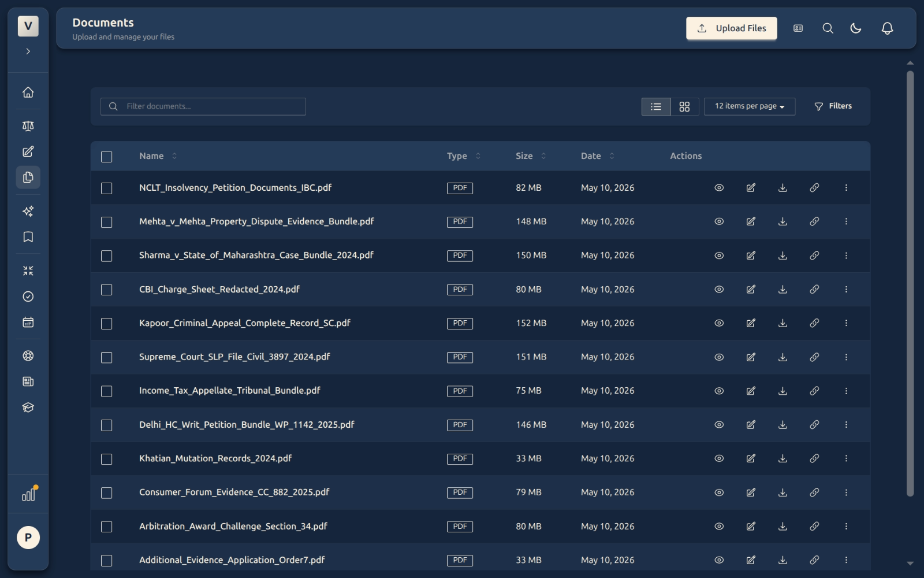The height and width of the screenshot is (578, 924).
Task: Click the inward-arrows collapse sidebar icon
Action: tap(28, 271)
